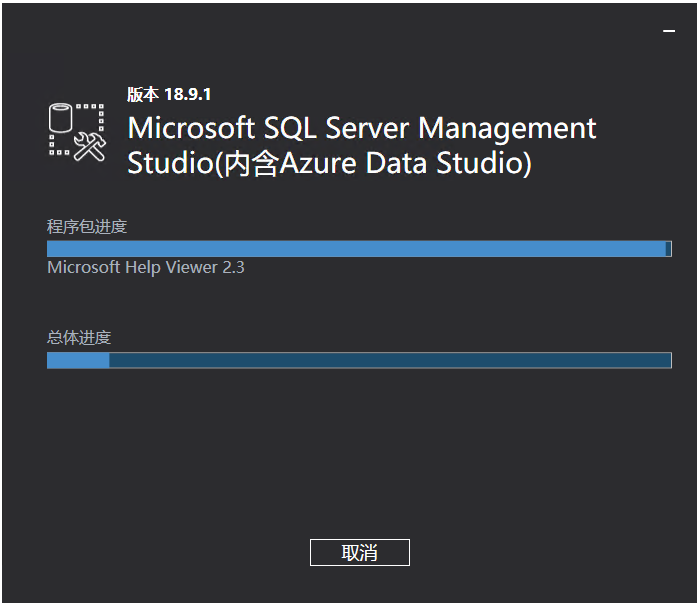This screenshot has width=700, height=608.
Task: Click the Microsoft SQL Server Management Studio title
Action: [362, 146]
